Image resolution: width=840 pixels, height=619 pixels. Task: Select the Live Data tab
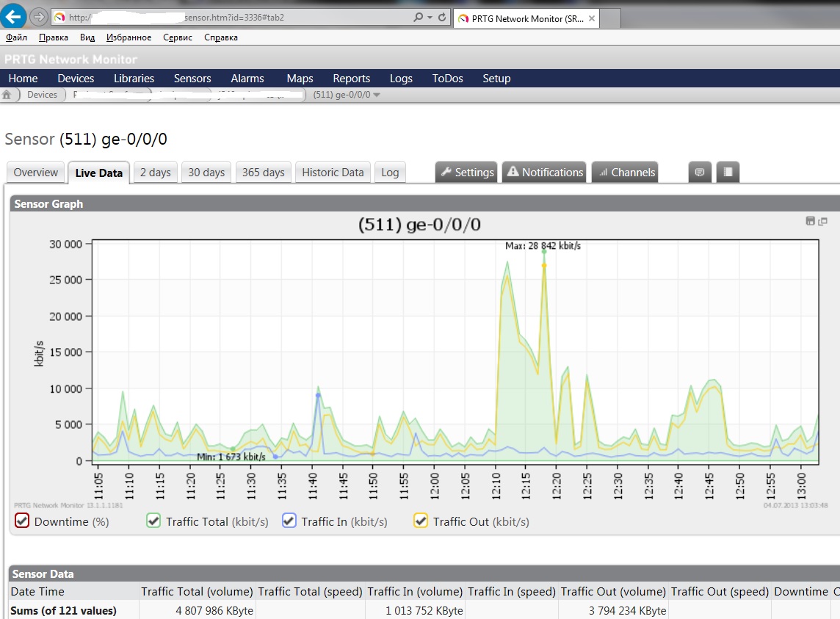click(98, 173)
